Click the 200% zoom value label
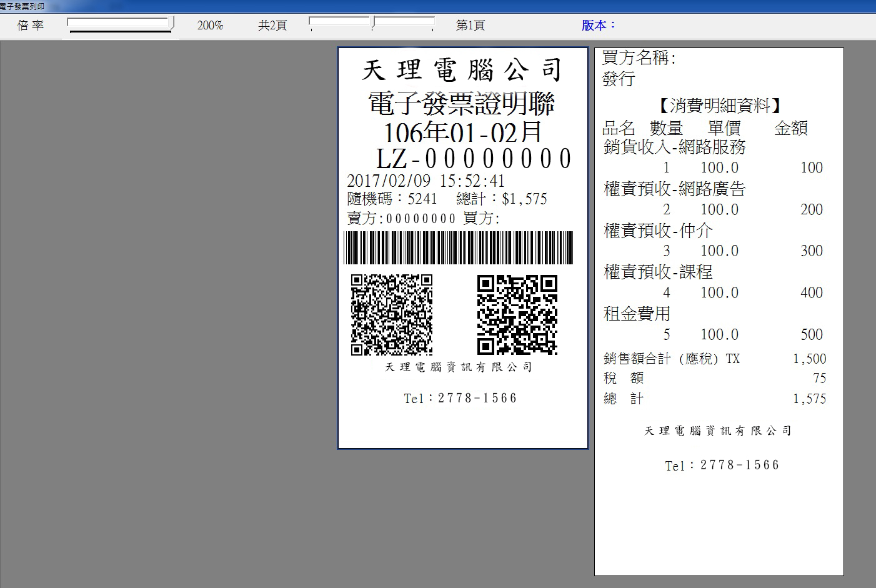Viewport: 876px width, 588px height. (x=210, y=26)
